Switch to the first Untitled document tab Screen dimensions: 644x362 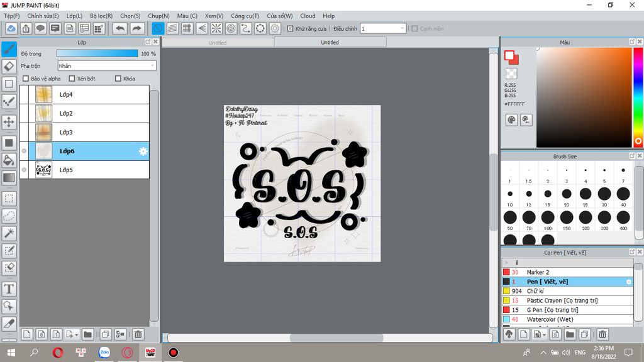click(218, 43)
